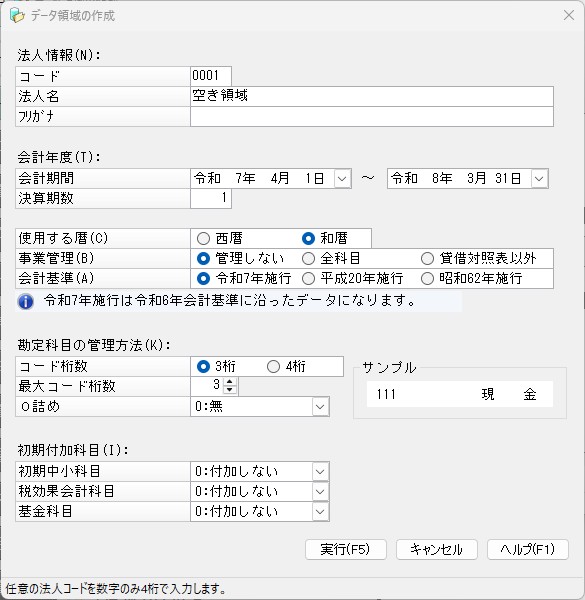The height and width of the screenshot is (600, 585).
Task: Click the キャンセル button
Action: 437,549
